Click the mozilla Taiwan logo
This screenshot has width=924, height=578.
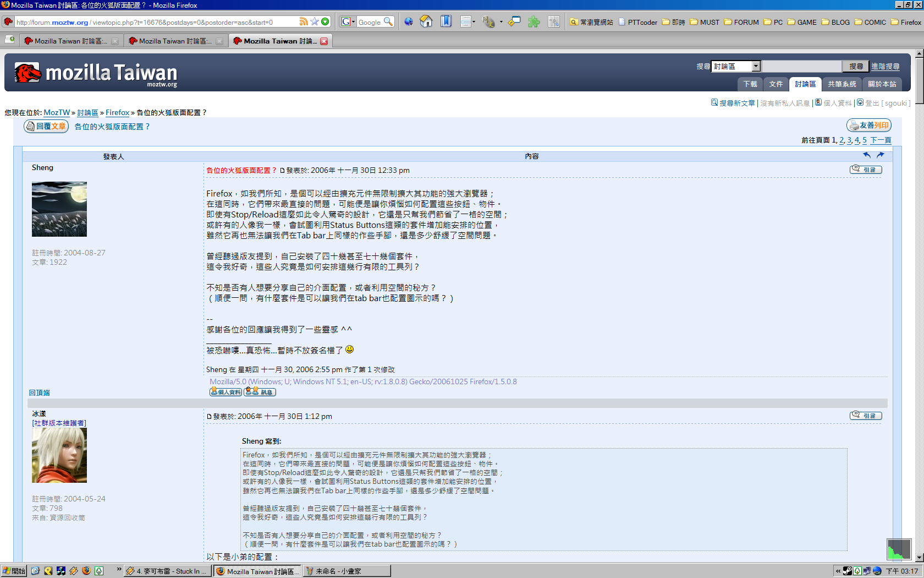[x=96, y=74]
